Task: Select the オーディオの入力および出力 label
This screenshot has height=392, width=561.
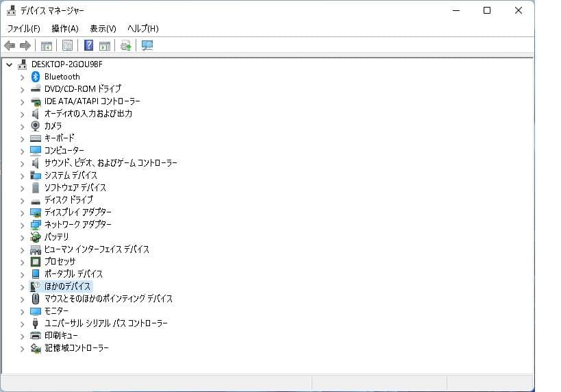Action: point(88,114)
